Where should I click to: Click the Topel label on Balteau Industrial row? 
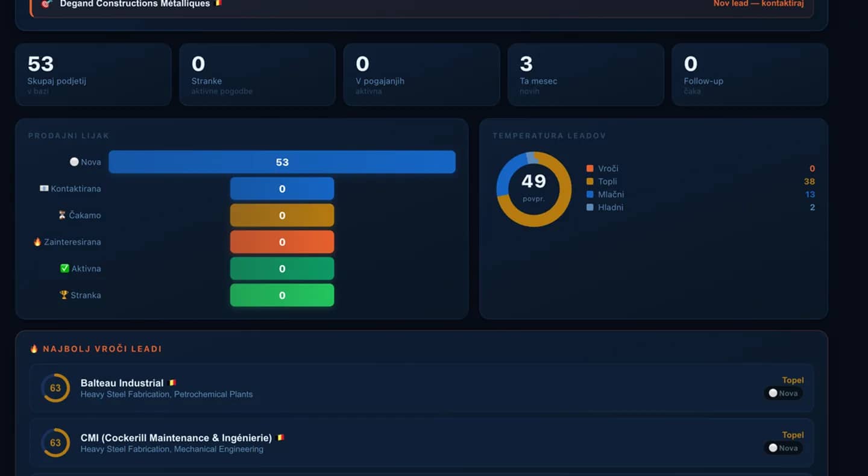793,380
